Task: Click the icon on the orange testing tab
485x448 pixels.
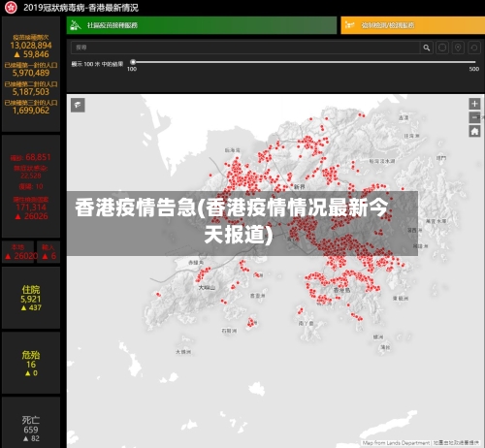Action: (x=349, y=25)
